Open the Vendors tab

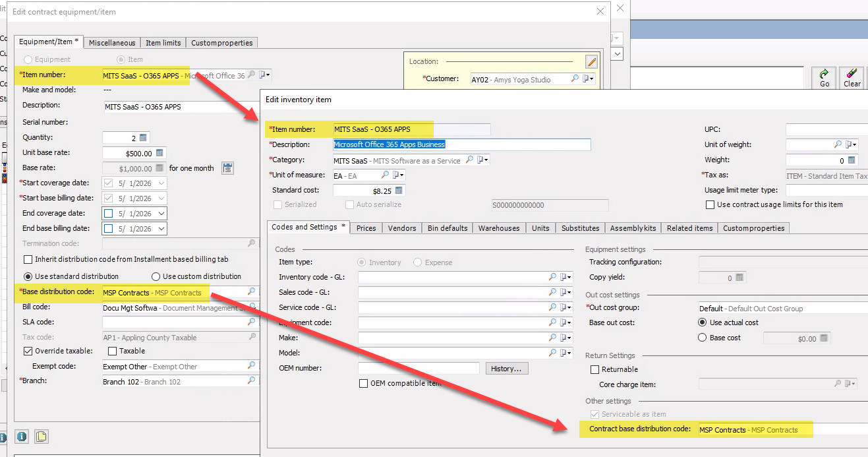[x=402, y=228]
